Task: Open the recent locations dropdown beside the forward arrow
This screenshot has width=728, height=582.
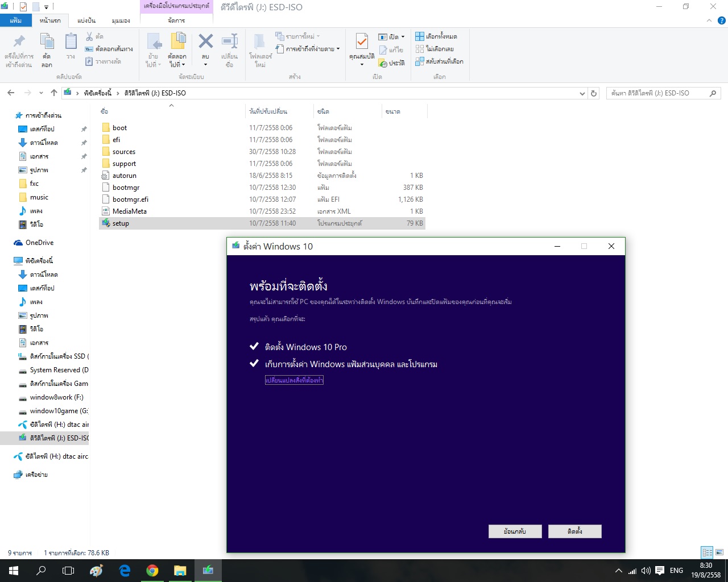Action: coord(41,93)
